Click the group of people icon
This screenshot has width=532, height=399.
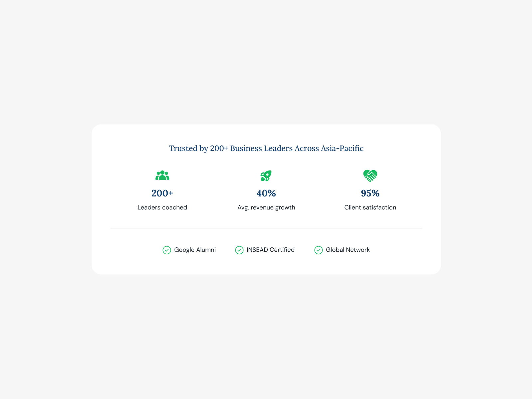coord(162,176)
